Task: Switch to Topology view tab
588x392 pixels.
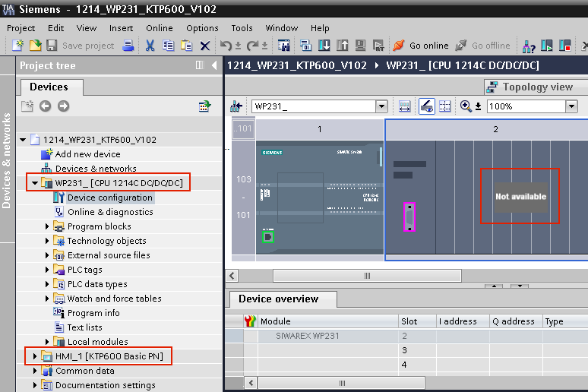Action: click(536, 87)
